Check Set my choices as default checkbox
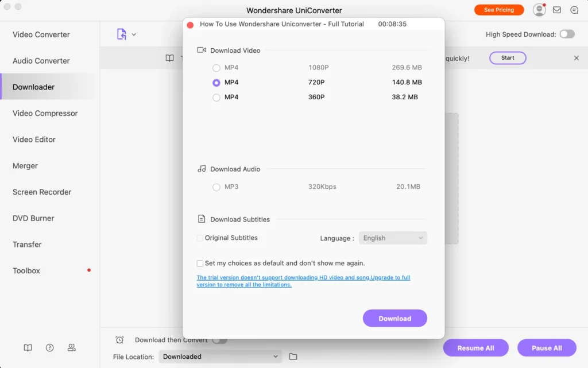 coord(200,264)
